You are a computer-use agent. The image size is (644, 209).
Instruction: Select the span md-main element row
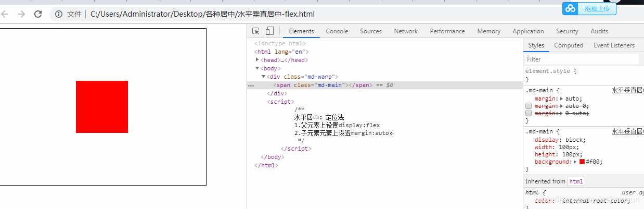point(384,85)
